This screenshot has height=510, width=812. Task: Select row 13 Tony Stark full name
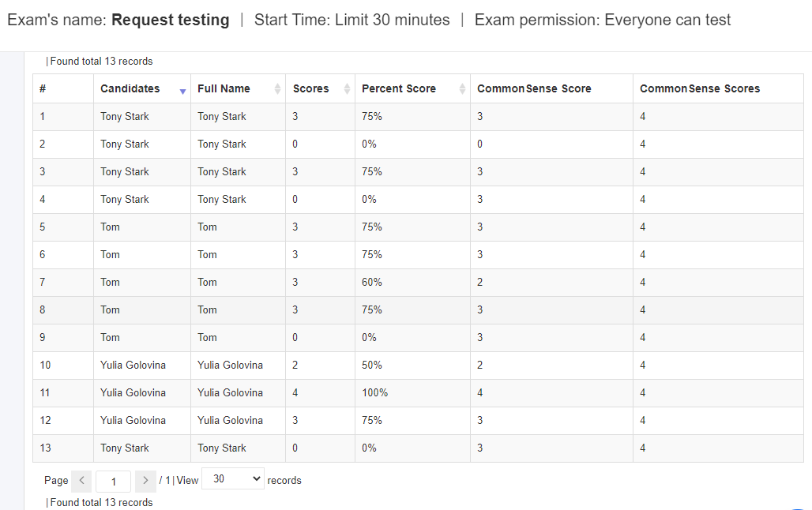click(222, 448)
